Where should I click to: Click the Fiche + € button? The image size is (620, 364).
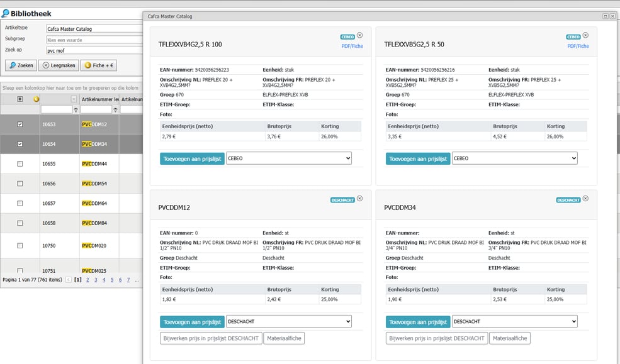(99, 65)
